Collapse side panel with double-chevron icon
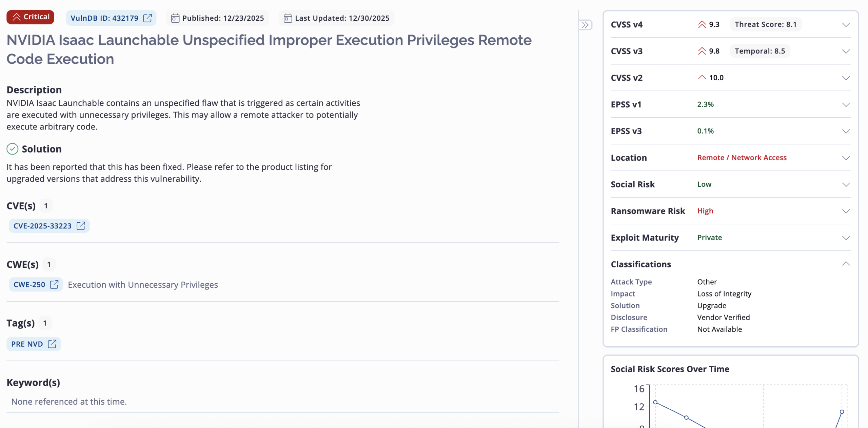This screenshot has height=428, width=868. coord(585,25)
